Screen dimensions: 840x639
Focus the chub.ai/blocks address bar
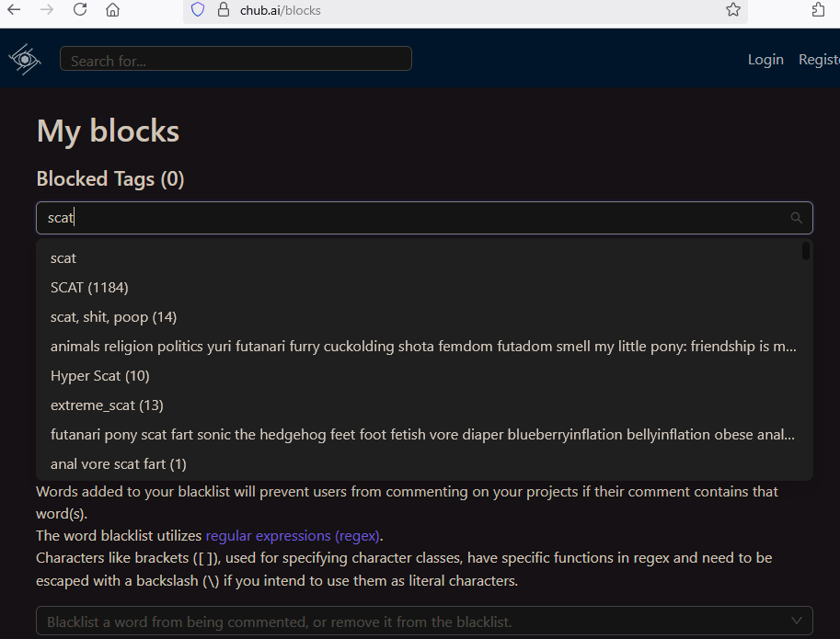[465, 10]
